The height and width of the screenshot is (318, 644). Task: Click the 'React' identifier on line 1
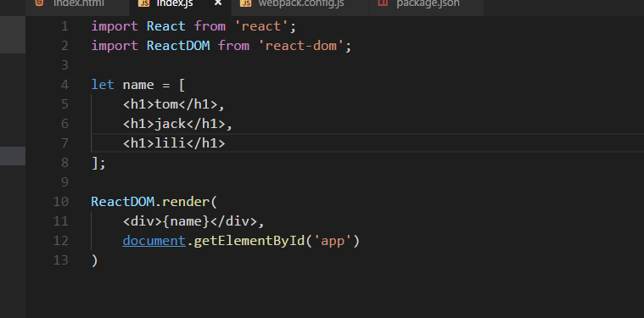[x=166, y=26]
